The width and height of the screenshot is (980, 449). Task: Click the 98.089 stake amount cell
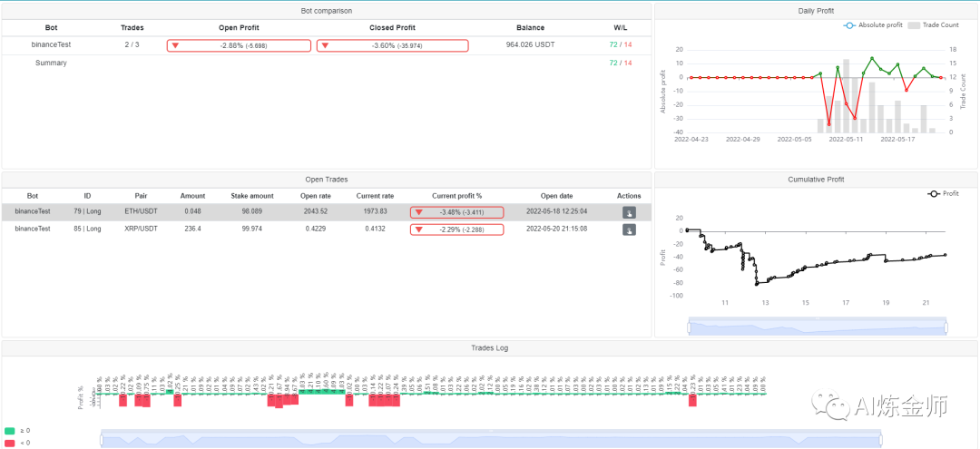pyautogui.click(x=250, y=211)
